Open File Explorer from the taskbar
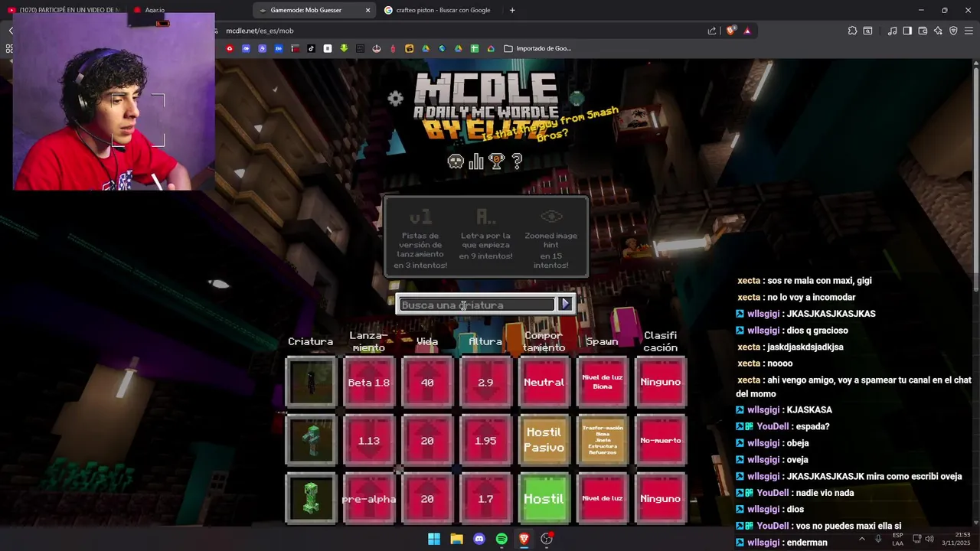 (456, 539)
